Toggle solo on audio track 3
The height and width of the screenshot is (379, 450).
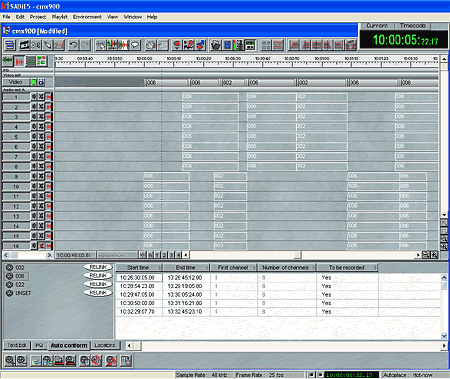tap(41, 117)
